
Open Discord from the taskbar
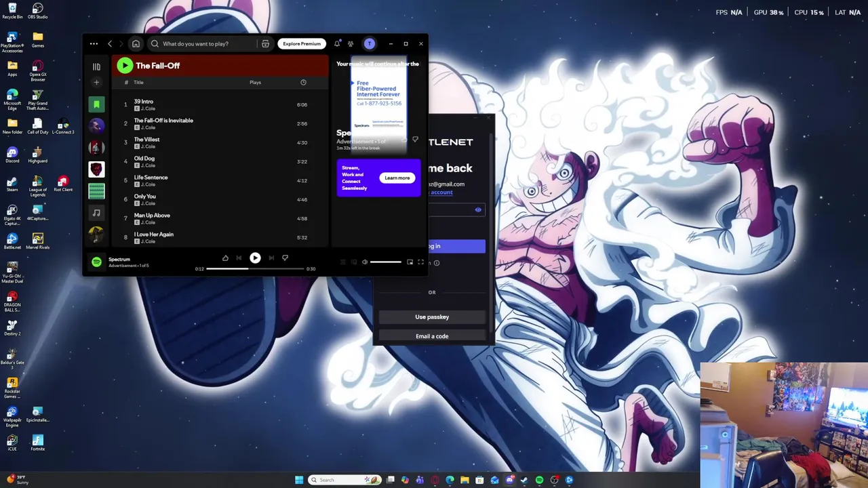[x=509, y=480]
